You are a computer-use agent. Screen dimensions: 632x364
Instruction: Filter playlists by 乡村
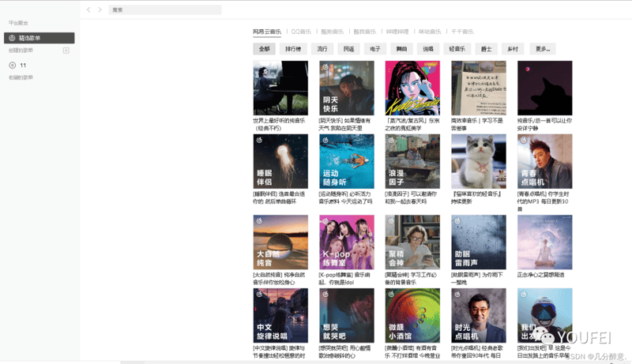(x=513, y=49)
